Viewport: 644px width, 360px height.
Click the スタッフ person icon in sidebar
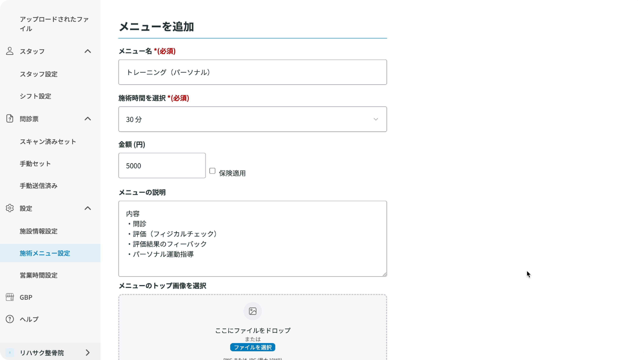(10, 51)
